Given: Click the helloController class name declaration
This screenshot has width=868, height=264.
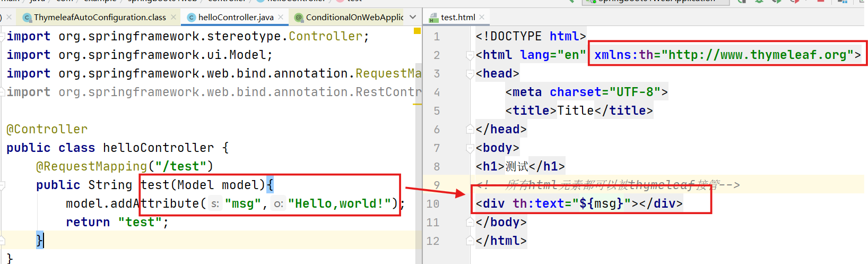Looking at the screenshot, I should [159, 148].
